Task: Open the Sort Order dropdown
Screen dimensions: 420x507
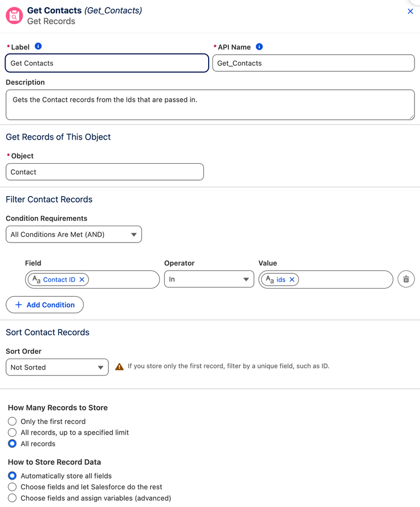Action: click(x=57, y=367)
